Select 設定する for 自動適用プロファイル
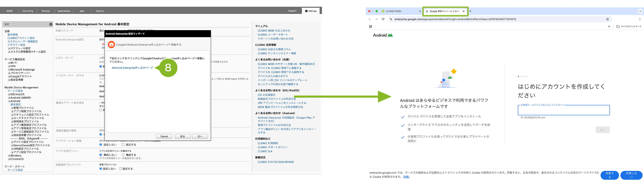The image size is (644, 181). (x=120, y=169)
